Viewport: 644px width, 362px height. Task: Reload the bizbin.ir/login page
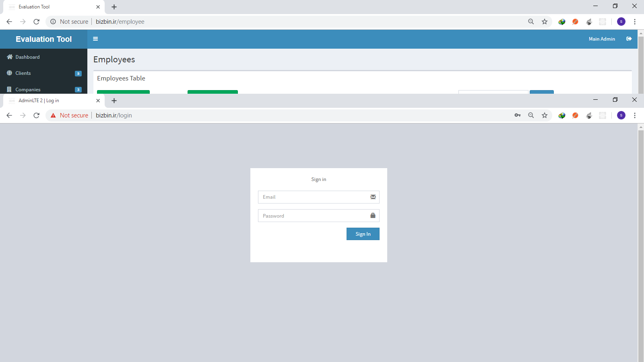coord(37,115)
